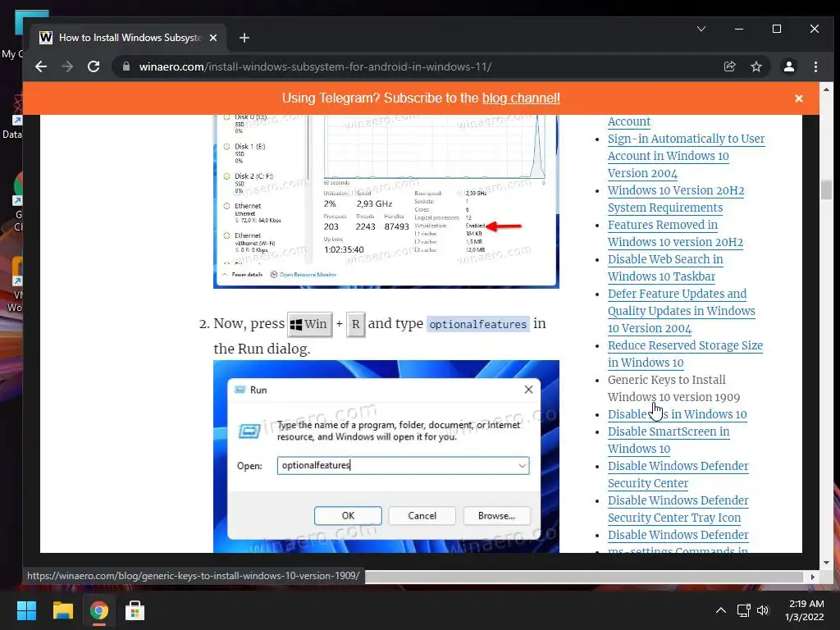Open Microsoft Store from taskbar
The height and width of the screenshot is (630, 840).
click(135, 610)
